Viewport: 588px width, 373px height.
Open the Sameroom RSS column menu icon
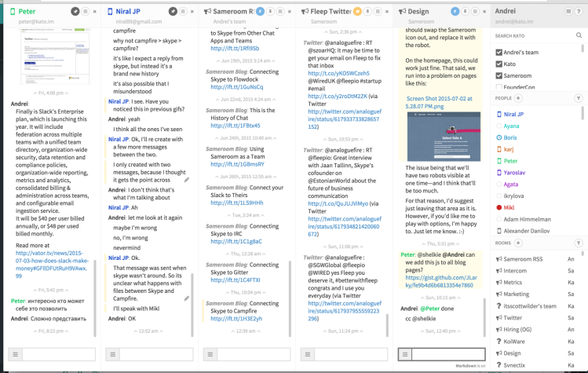pos(280,12)
